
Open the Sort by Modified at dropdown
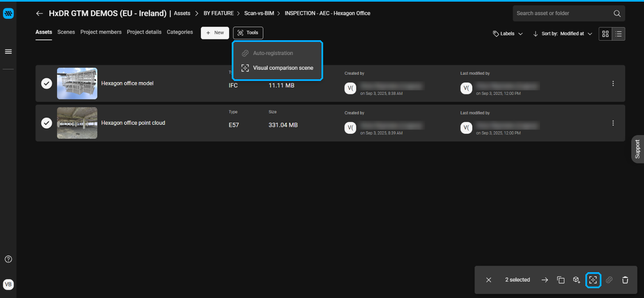[567, 34]
